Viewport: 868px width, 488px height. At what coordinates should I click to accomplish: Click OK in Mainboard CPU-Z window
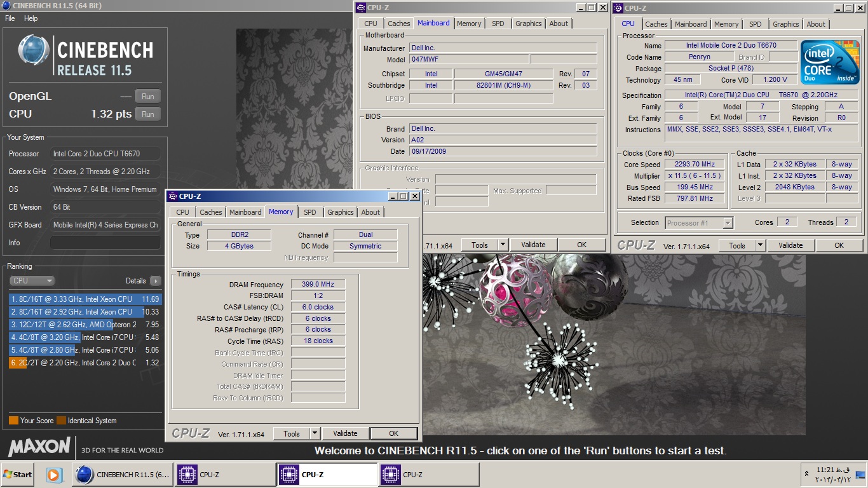click(x=581, y=245)
